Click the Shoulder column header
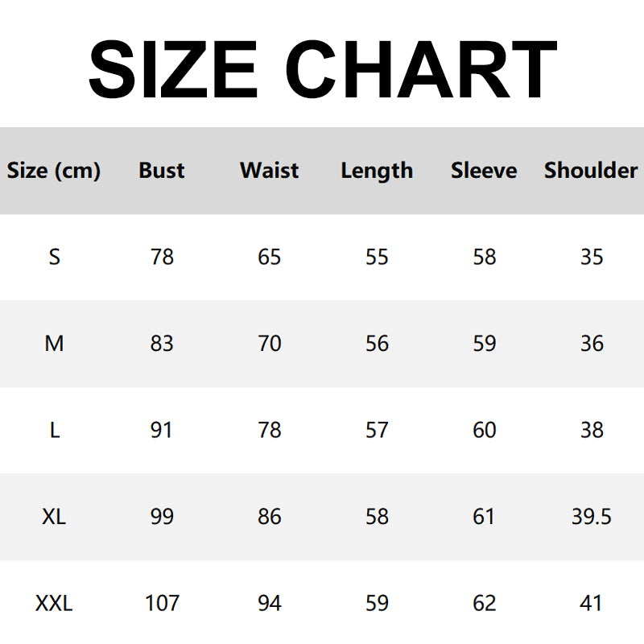Screen dimensions: 644x644 click(591, 171)
